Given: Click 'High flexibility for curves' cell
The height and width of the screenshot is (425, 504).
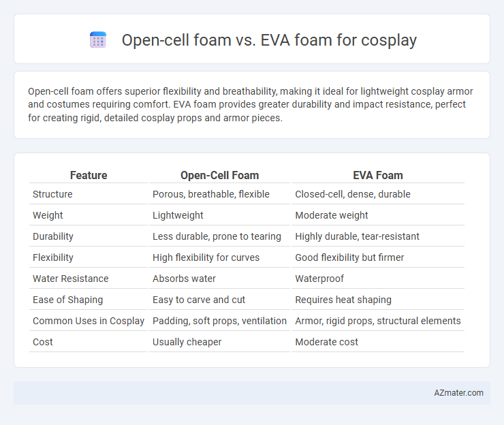Looking at the screenshot, I should tap(206, 257).
